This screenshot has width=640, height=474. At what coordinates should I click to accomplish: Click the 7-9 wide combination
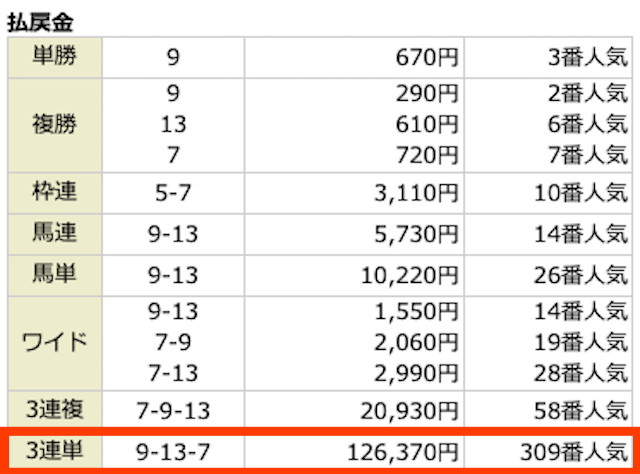[x=173, y=342]
